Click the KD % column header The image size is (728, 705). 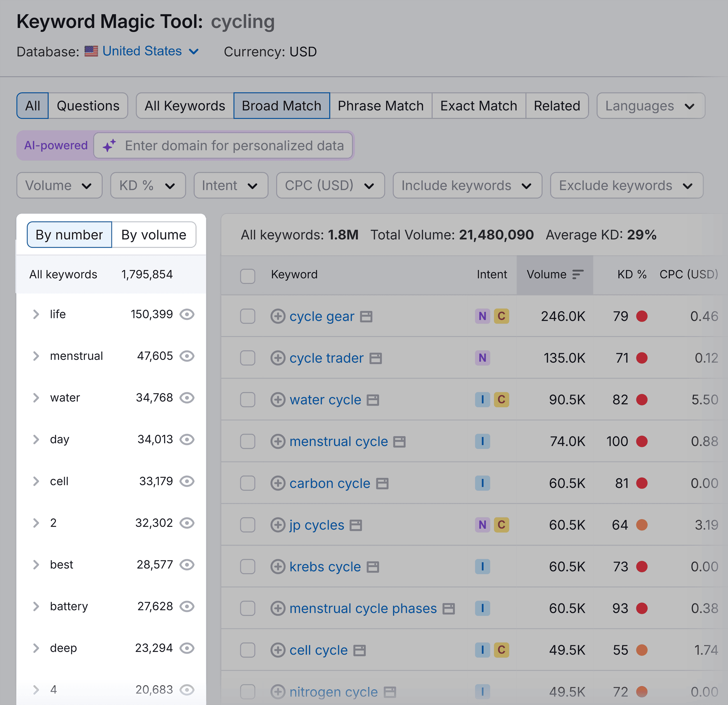point(632,274)
